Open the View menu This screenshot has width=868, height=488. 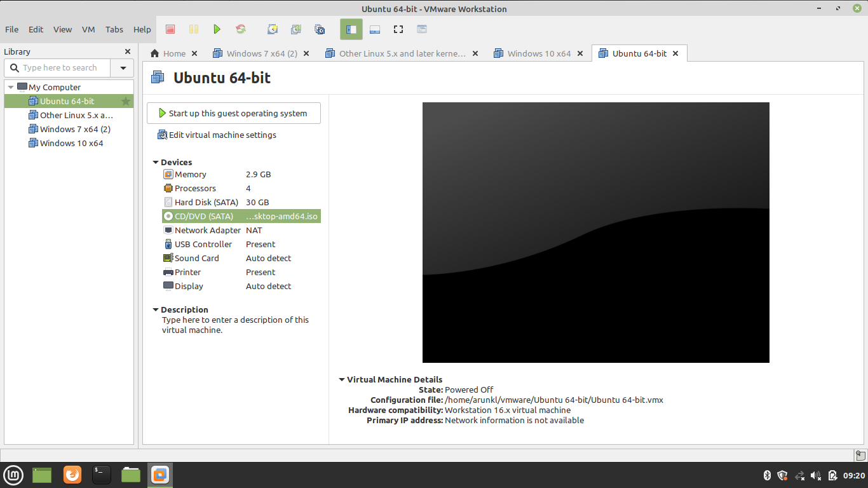tap(63, 29)
